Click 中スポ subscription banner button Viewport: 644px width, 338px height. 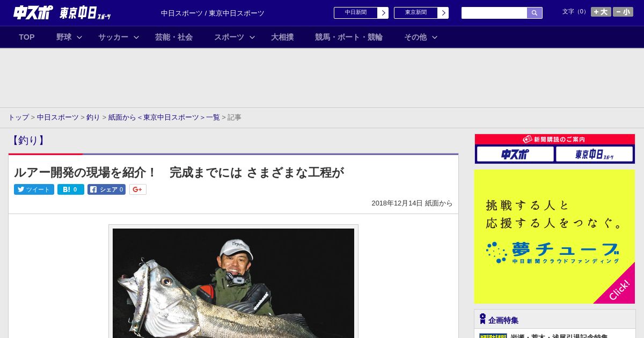point(515,155)
